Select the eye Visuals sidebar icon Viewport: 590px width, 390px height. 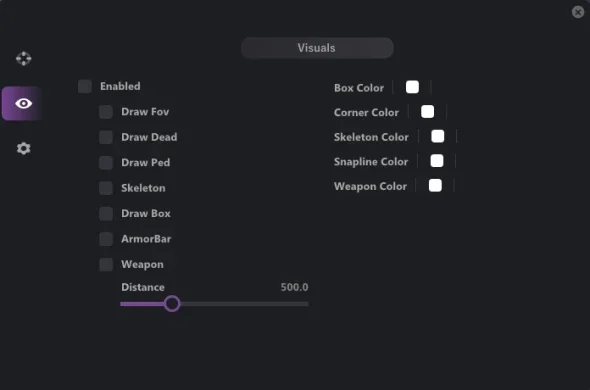point(23,104)
